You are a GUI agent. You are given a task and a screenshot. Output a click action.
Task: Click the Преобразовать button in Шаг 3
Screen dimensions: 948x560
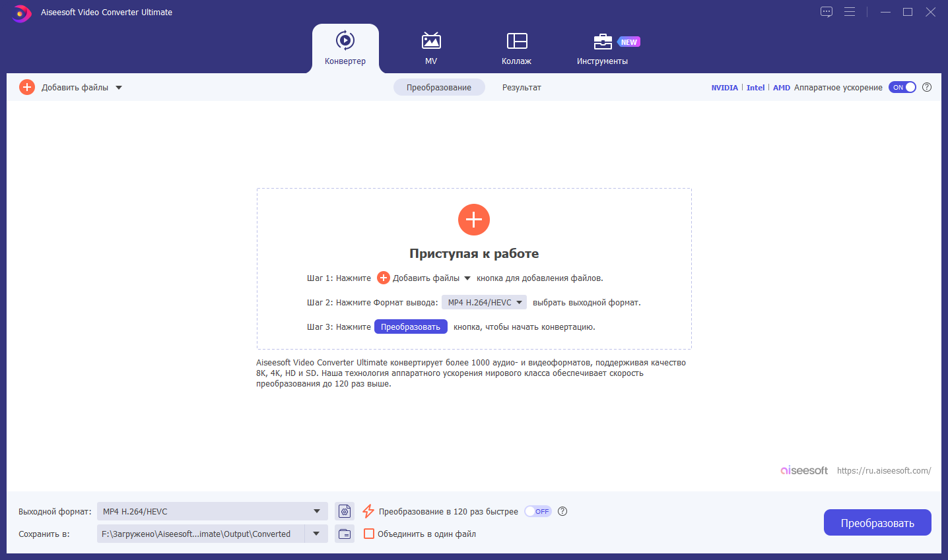[x=411, y=327]
